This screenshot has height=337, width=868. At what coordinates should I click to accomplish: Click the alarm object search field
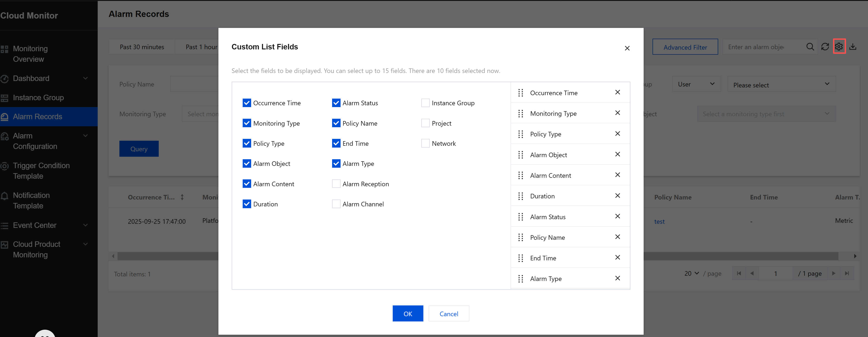click(x=763, y=47)
